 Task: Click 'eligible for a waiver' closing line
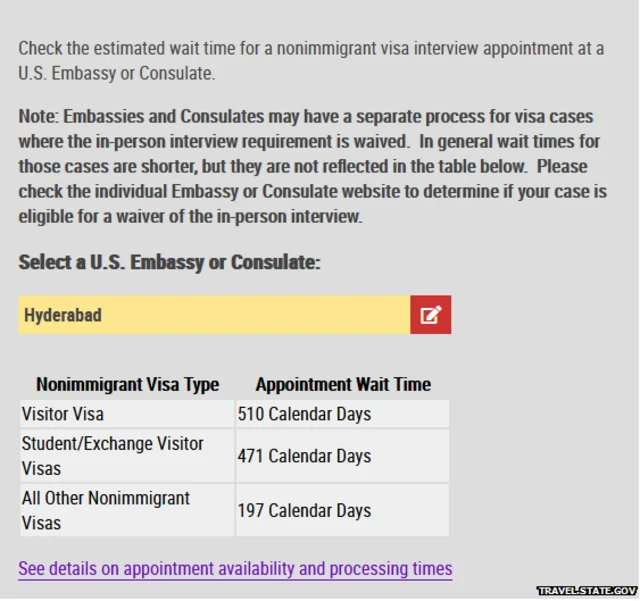click(190, 217)
